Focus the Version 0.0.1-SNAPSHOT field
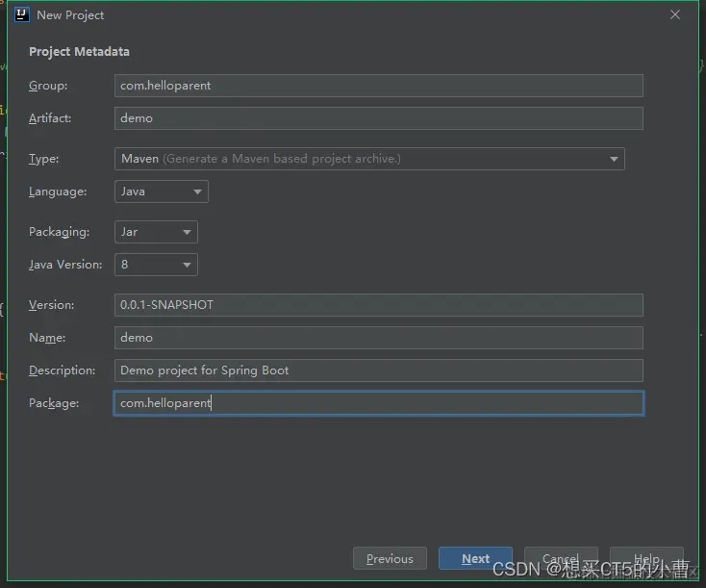The image size is (706, 588). tap(379, 305)
